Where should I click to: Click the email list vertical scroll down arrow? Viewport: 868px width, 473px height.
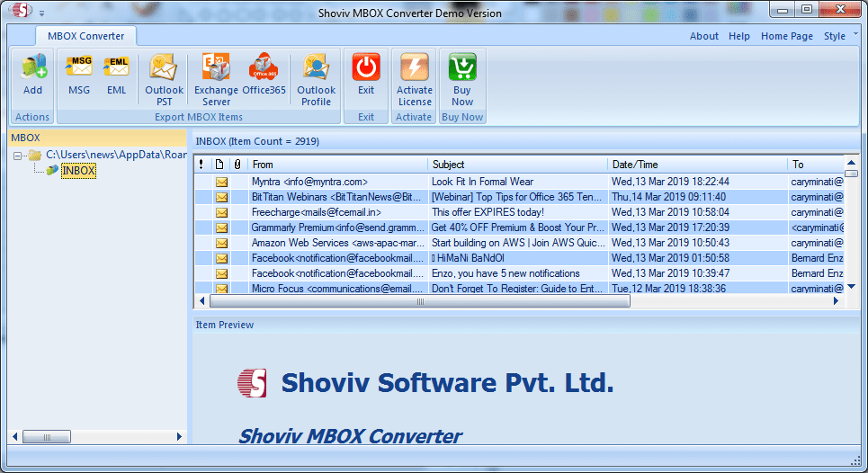tap(851, 287)
